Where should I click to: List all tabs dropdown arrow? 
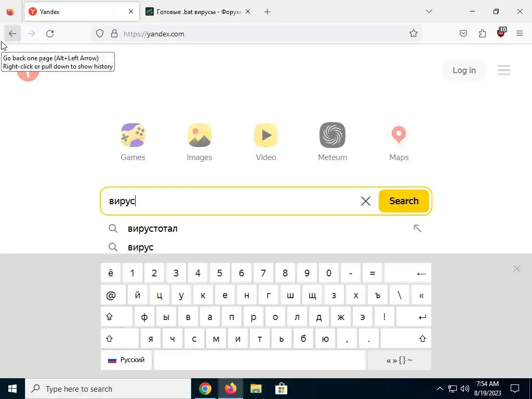[429, 11]
